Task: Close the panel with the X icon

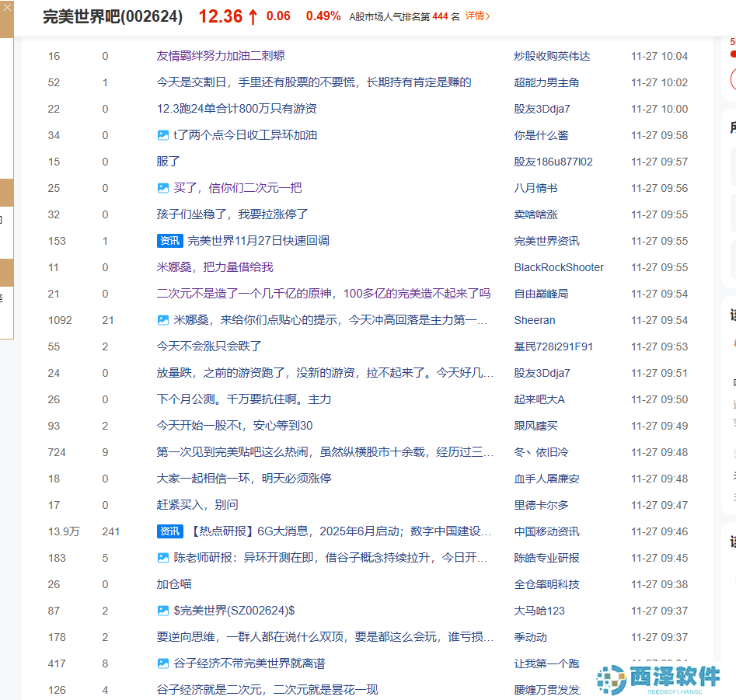Action: 7,8
